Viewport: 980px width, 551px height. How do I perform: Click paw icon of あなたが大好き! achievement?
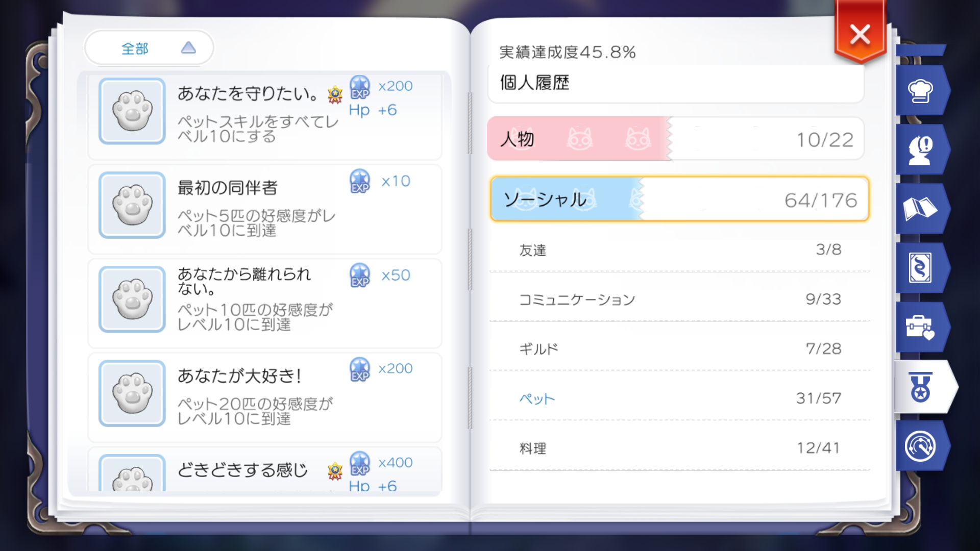pos(132,393)
